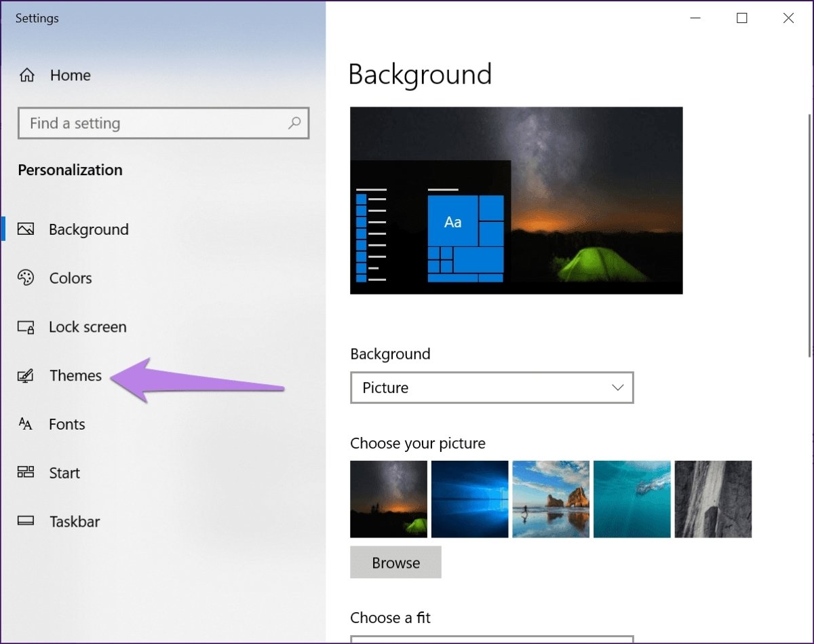Click the Personalization heading text

(x=70, y=170)
